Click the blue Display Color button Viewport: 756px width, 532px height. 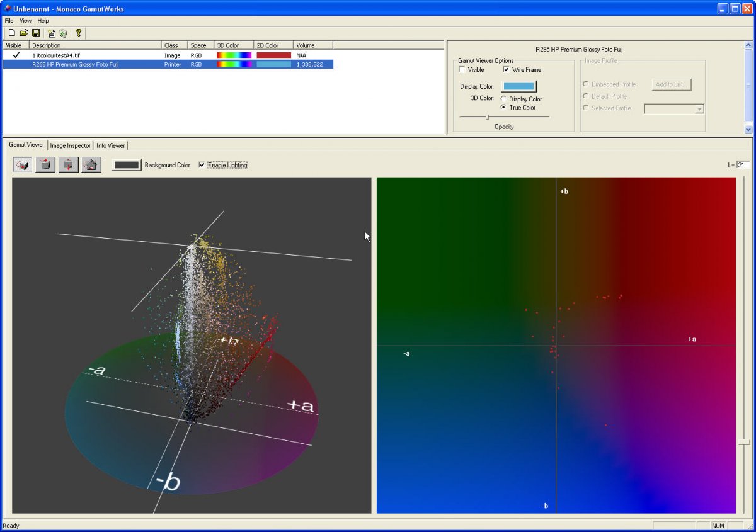pos(518,86)
